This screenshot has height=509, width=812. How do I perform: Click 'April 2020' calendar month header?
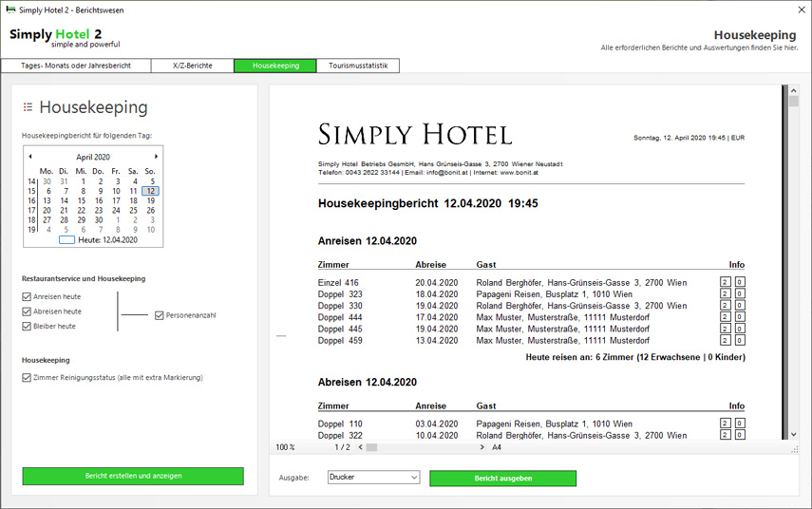click(93, 157)
